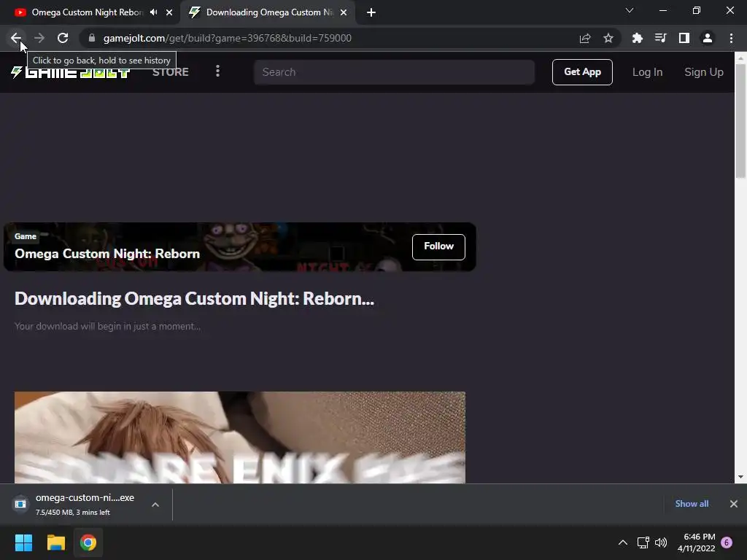Click the exe file icon in download bar

click(x=20, y=504)
